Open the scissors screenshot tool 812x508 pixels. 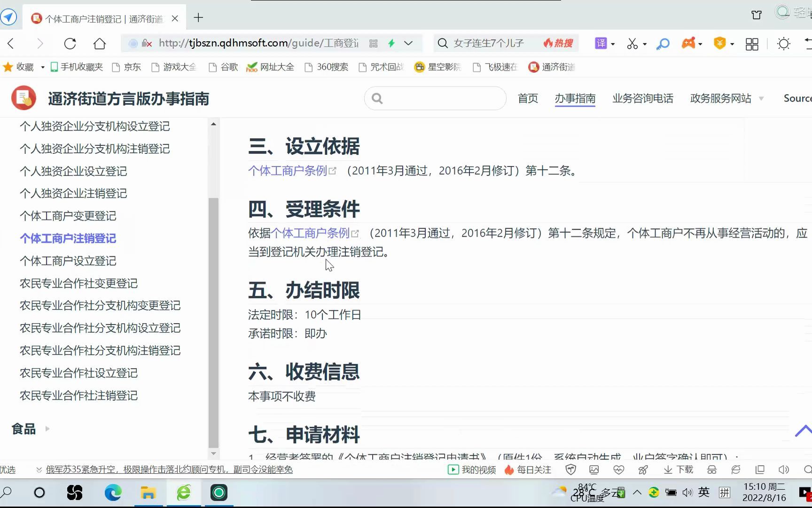point(632,44)
